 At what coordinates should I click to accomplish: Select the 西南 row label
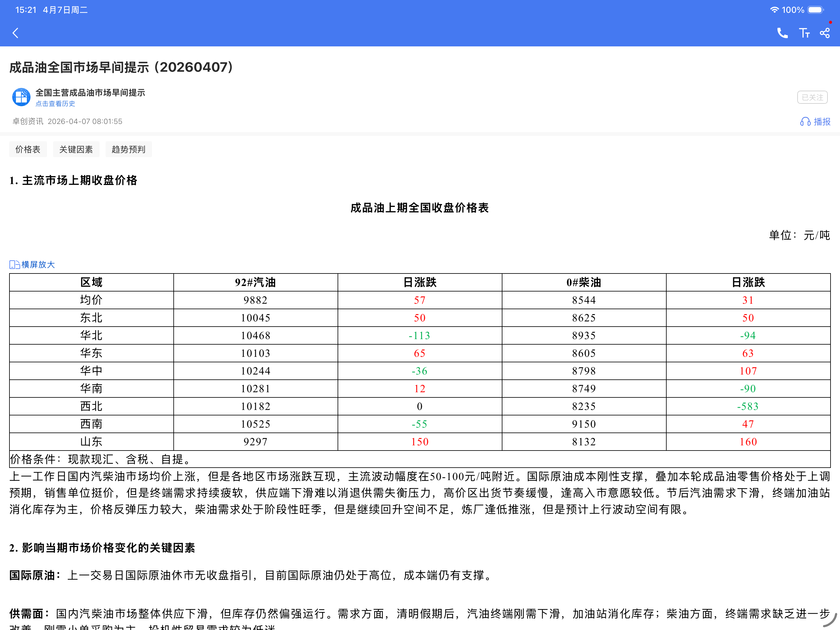tap(92, 424)
